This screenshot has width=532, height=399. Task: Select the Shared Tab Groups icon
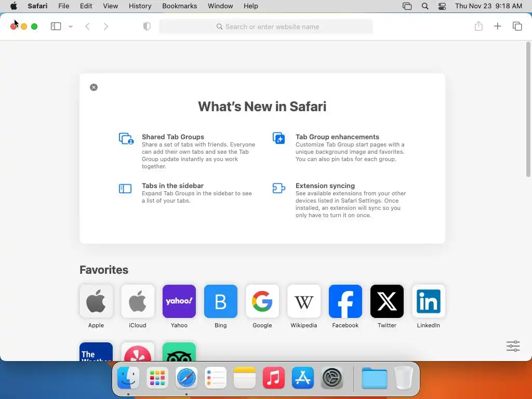[126, 138]
